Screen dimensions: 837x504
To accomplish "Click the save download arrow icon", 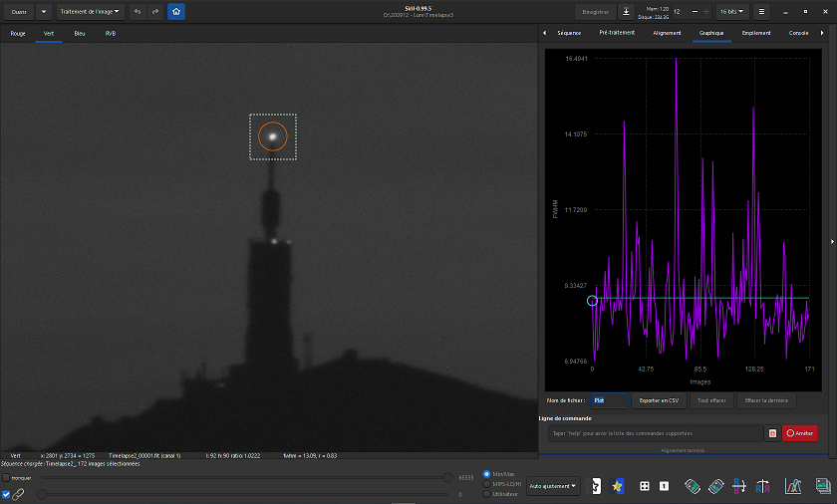I will [x=626, y=12].
